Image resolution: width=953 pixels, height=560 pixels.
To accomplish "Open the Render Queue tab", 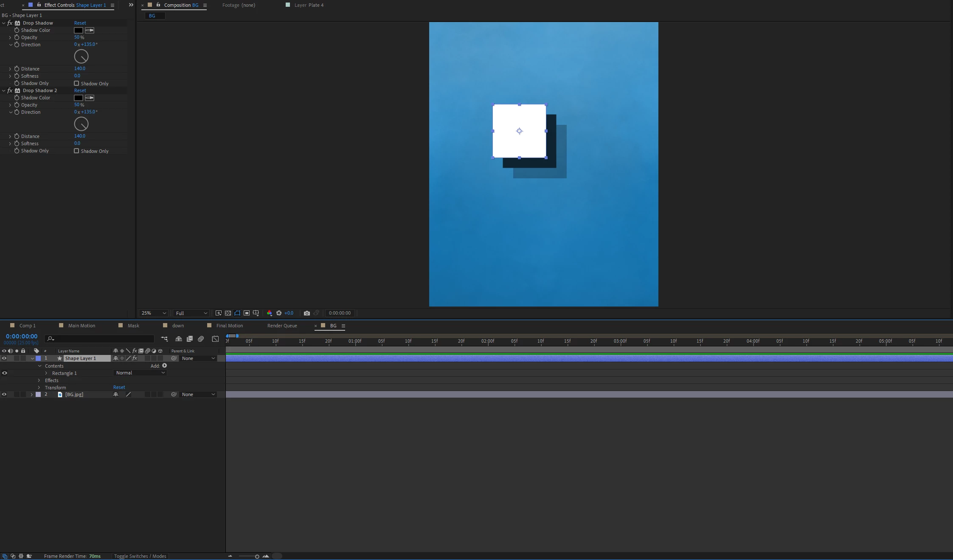I will tap(282, 326).
